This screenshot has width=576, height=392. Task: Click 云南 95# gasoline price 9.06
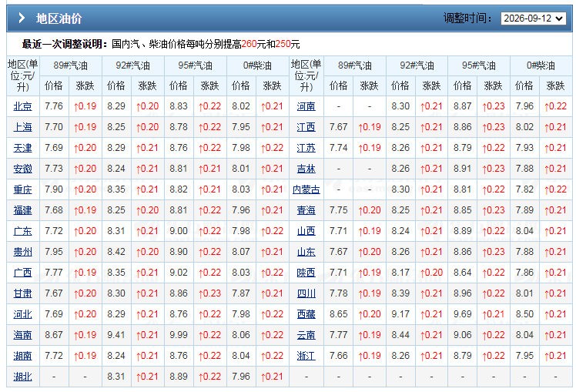(x=463, y=335)
